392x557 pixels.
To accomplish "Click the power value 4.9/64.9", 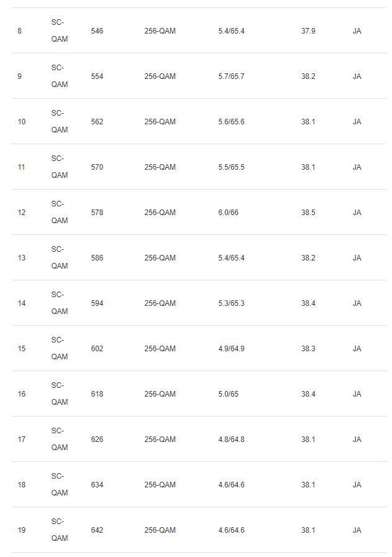I will point(231,349).
